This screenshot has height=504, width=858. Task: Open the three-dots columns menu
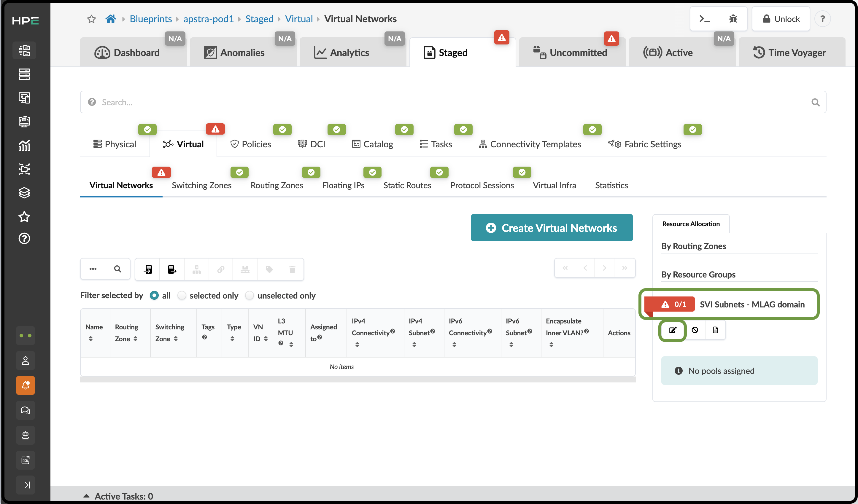point(93,269)
